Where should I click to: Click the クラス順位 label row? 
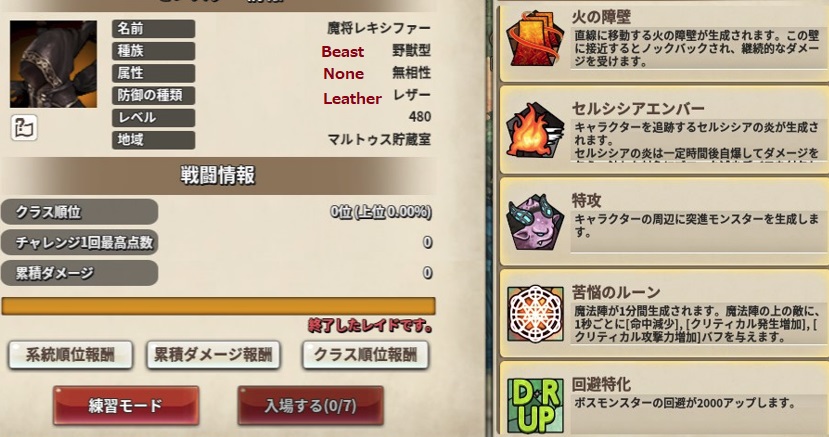click(79, 212)
